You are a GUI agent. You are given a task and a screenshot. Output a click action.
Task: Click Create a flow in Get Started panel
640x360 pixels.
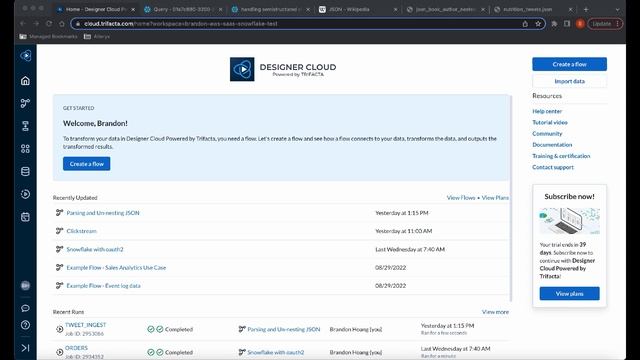click(x=87, y=164)
